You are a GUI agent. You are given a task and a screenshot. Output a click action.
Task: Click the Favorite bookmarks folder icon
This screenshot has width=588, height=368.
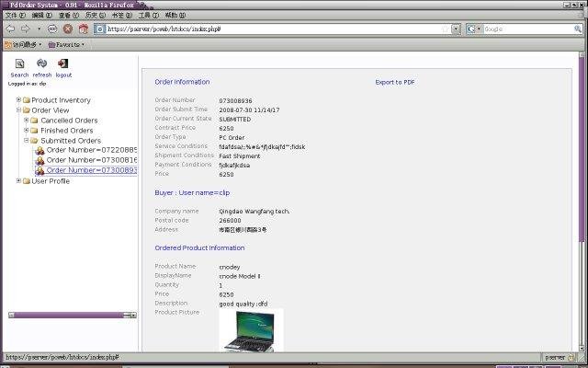tap(51, 45)
